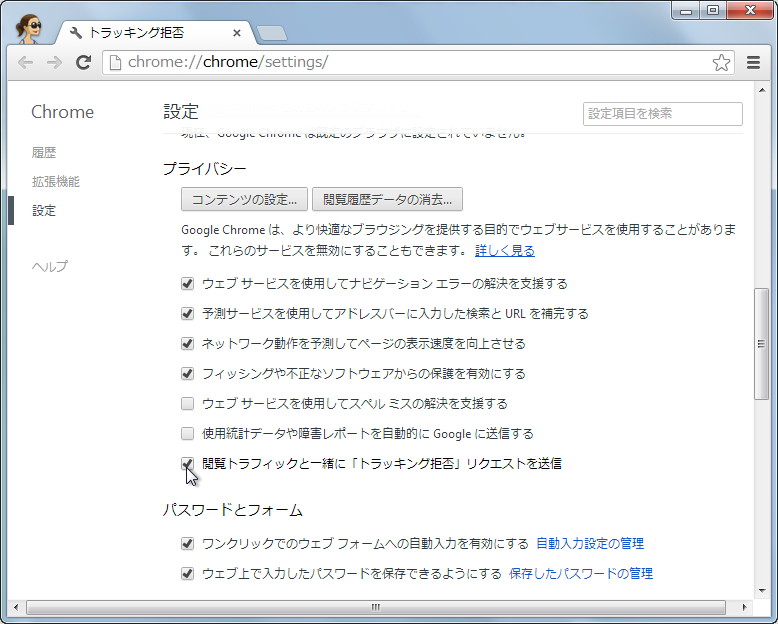
Task: Click the profile avatar icon in title bar
Action: tap(28, 29)
